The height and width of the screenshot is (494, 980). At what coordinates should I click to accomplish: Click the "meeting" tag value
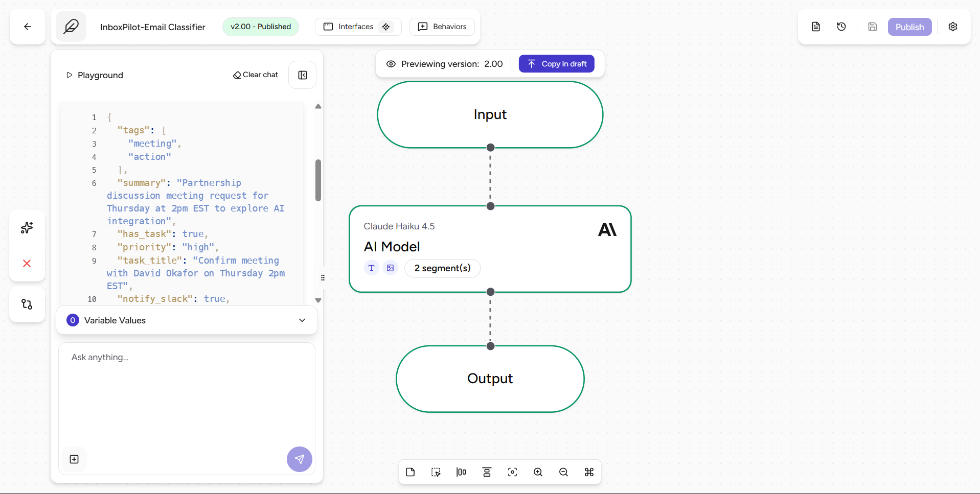click(x=152, y=144)
